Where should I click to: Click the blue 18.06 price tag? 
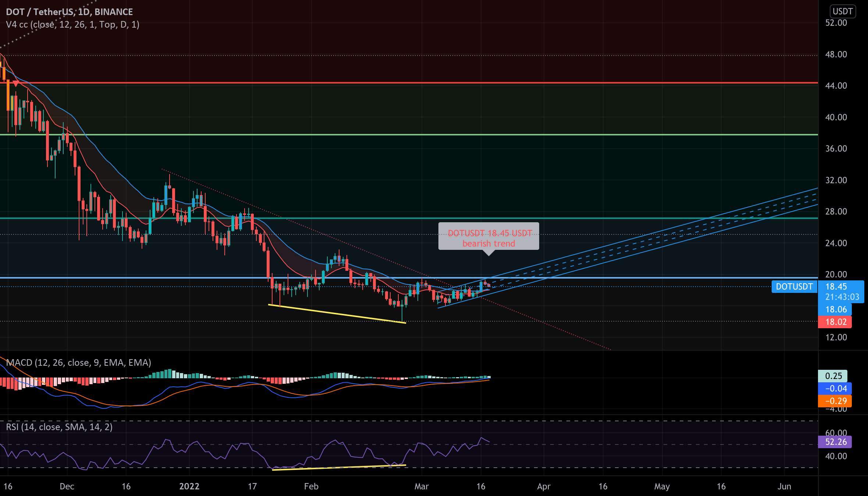pos(835,309)
